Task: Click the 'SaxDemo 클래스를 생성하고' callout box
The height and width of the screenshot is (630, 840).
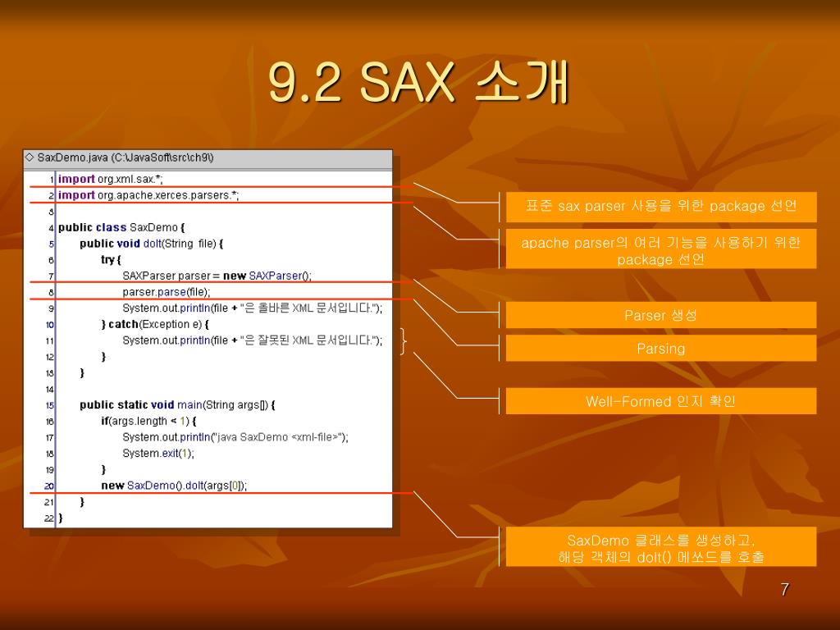Action: [x=661, y=547]
